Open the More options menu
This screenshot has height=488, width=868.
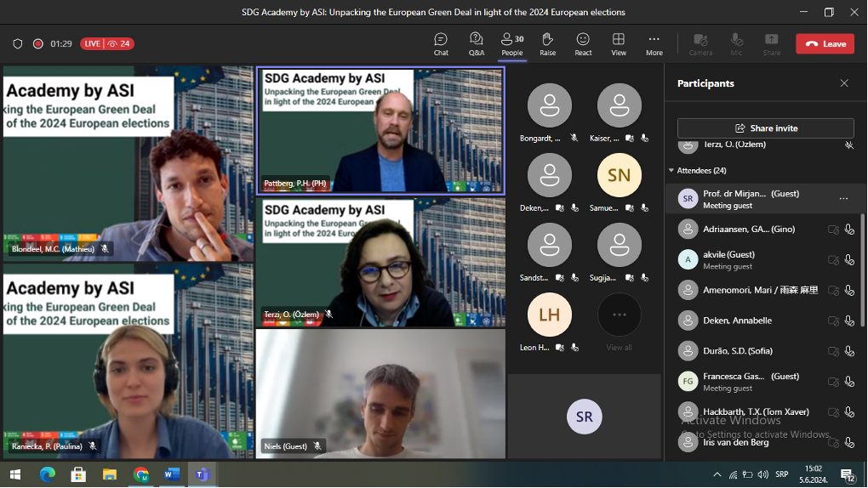(654, 43)
